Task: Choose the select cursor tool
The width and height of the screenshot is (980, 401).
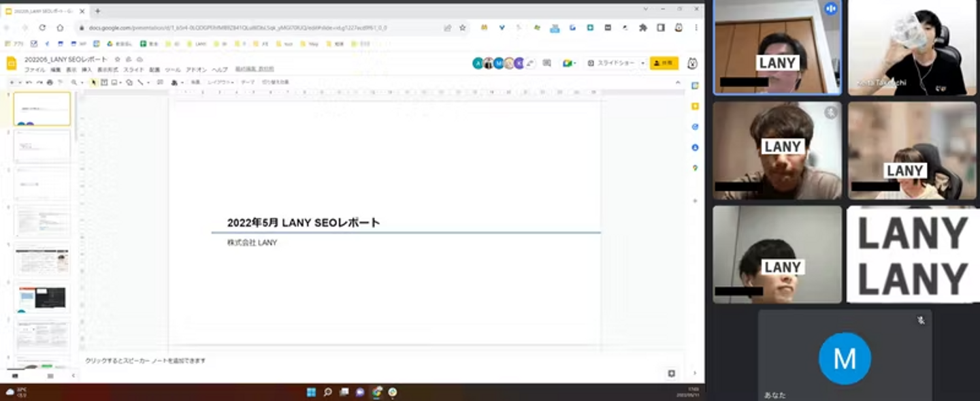Action: (x=94, y=82)
